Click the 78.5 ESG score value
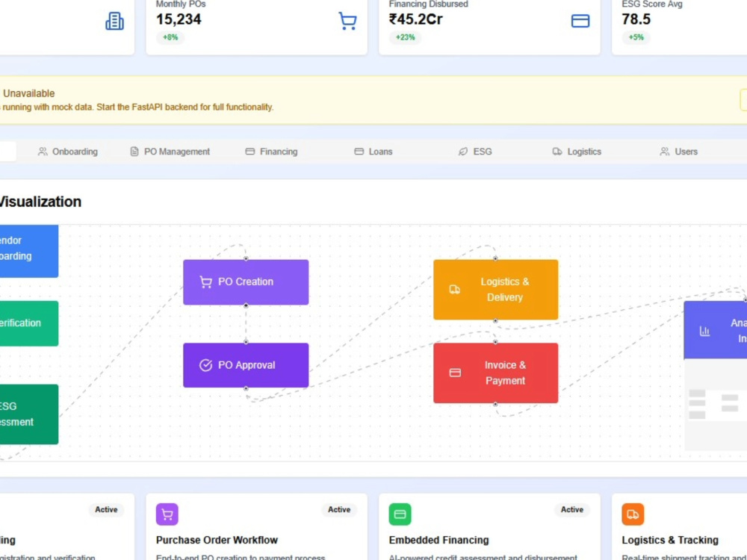The width and height of the screenshot is (747, 560). pos(636,19)
